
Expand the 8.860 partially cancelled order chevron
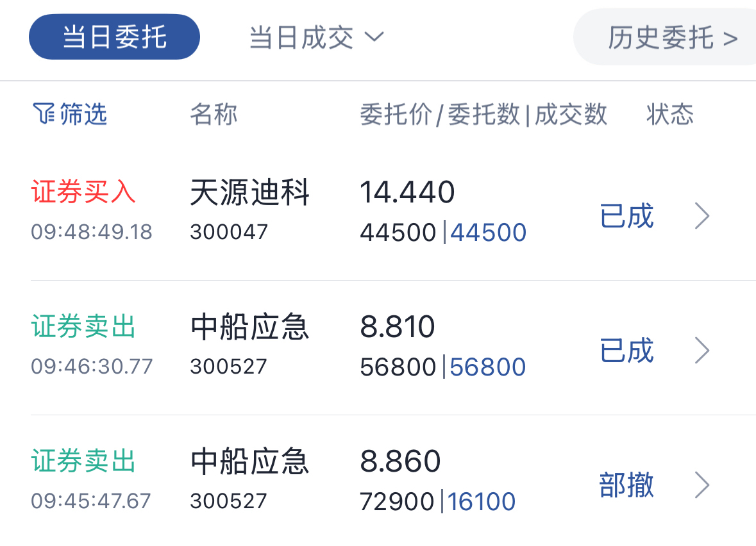pos(702,484)
